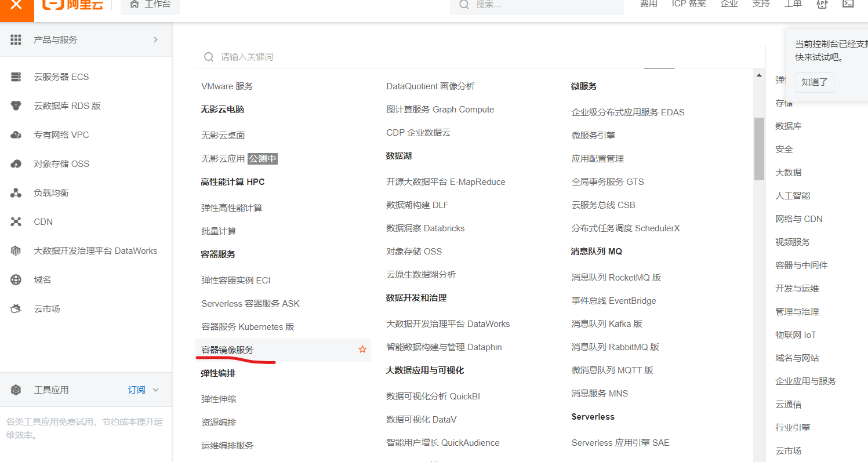Open 批量计算

219,231
